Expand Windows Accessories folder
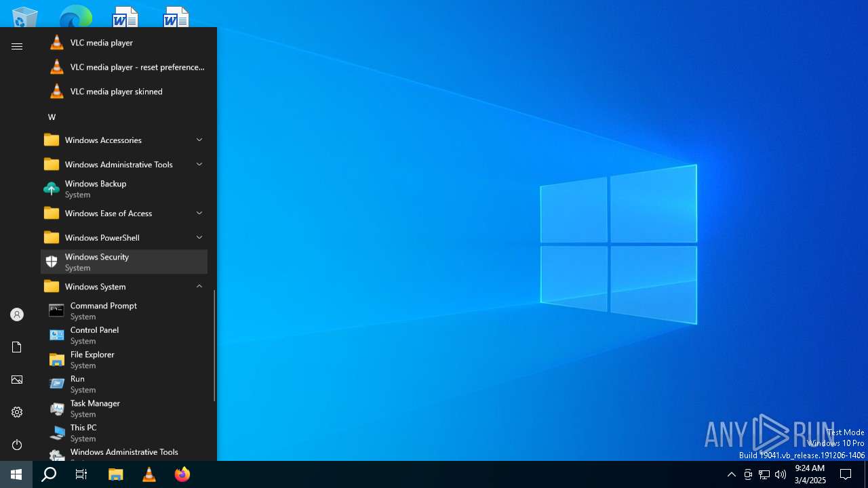Image resolution: width=868 pixels, height=488 pixels. [x=124, y=140]
